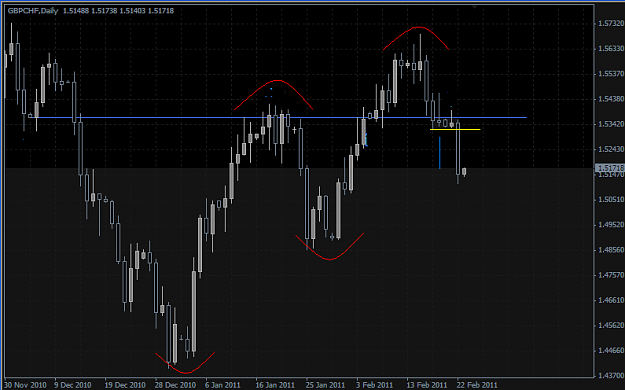
Task: Click the GBPCHF,Daily chart title
Action: coord(33,11)
